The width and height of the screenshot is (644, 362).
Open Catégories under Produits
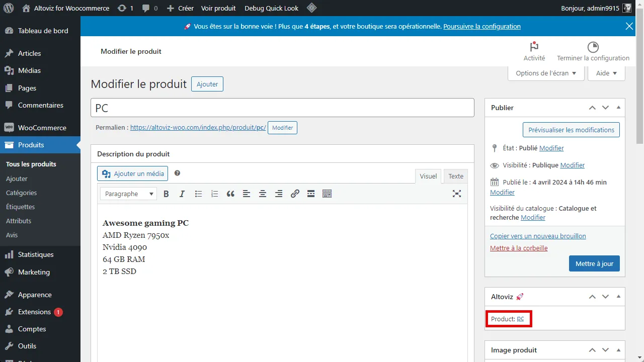(21, 193)
